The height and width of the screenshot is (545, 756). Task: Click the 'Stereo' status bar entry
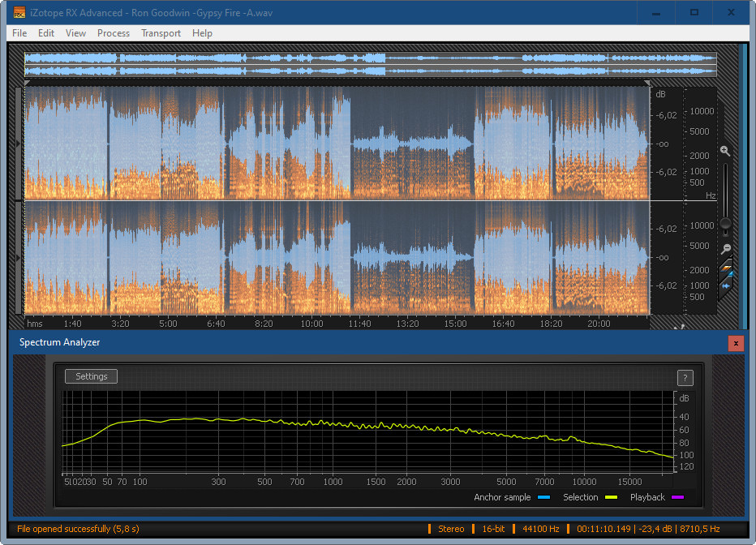click(451, 529)
